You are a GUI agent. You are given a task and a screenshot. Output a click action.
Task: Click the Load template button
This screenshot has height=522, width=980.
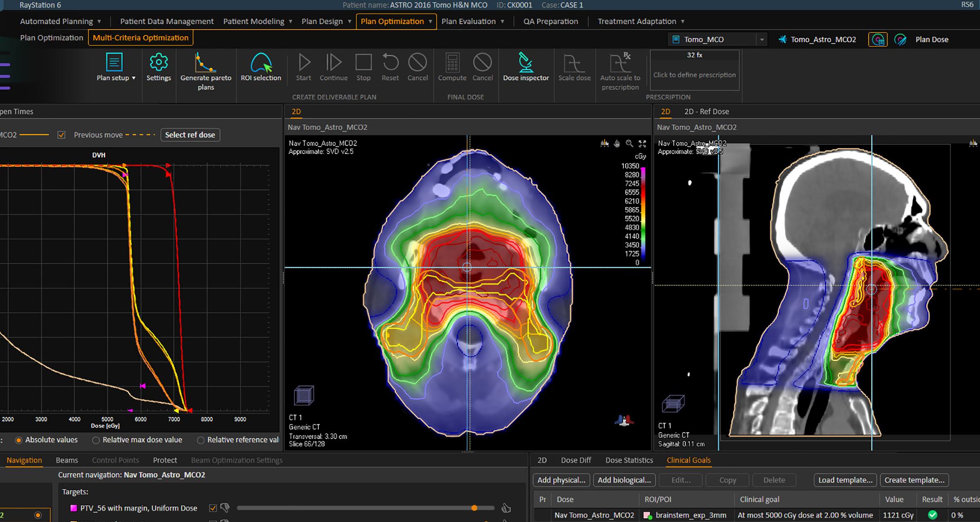pos(845,480)
